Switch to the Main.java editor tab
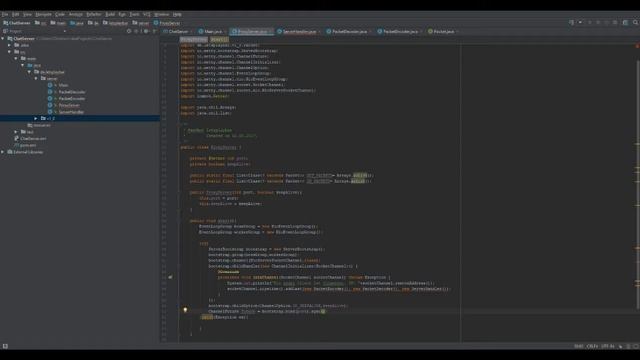640x360 pixels. coord(212,31)
